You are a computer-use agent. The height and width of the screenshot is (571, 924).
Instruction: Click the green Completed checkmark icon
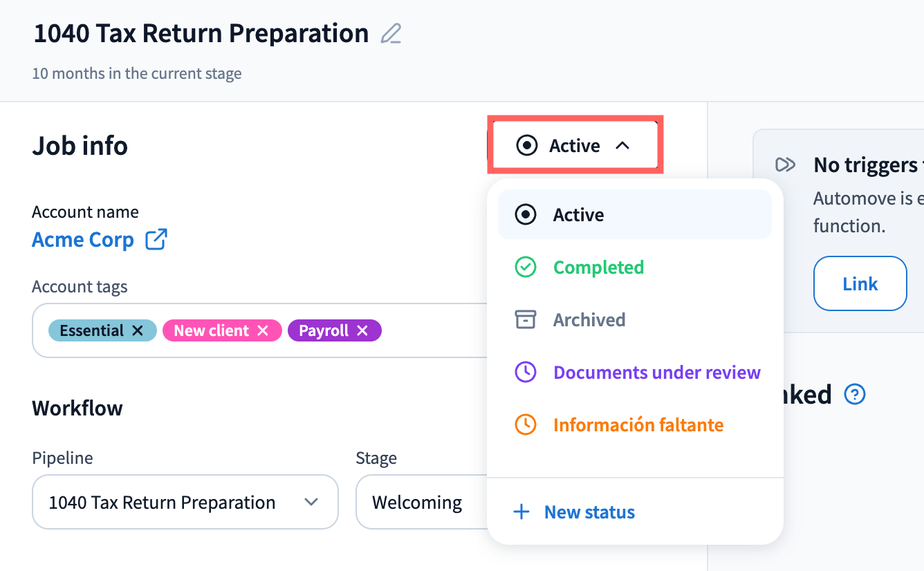[x=526, y=268]
